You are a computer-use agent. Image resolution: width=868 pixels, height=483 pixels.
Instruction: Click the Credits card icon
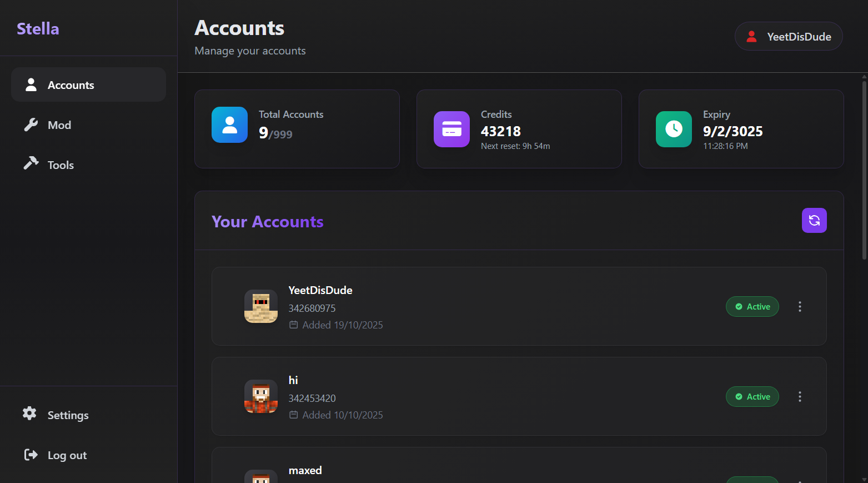click(x=451, y=129)
